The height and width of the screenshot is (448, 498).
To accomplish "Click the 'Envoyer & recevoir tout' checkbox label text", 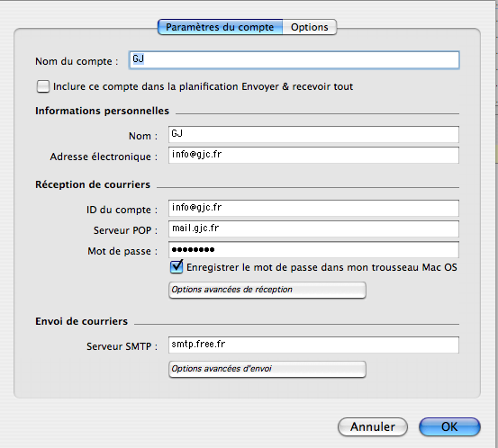I will (297, 86).
